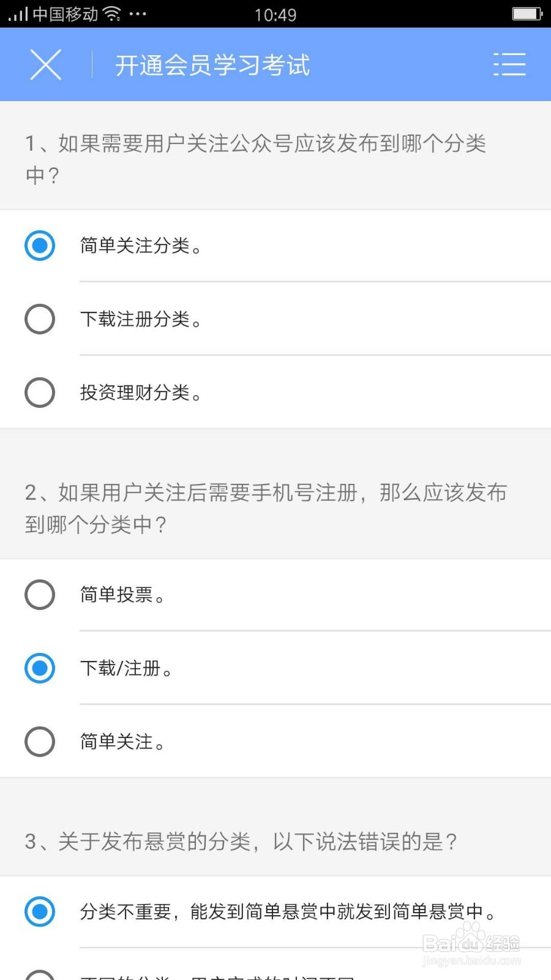Screen dimensions: 551x980
Task: Tap the battery icon in status bar
Action: (527, 13)
